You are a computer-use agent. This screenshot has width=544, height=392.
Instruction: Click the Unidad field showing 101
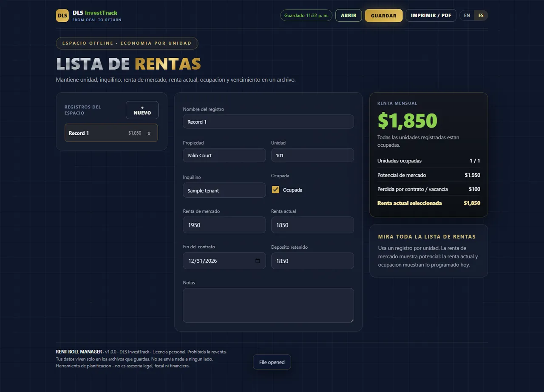[x=312, y=155]
